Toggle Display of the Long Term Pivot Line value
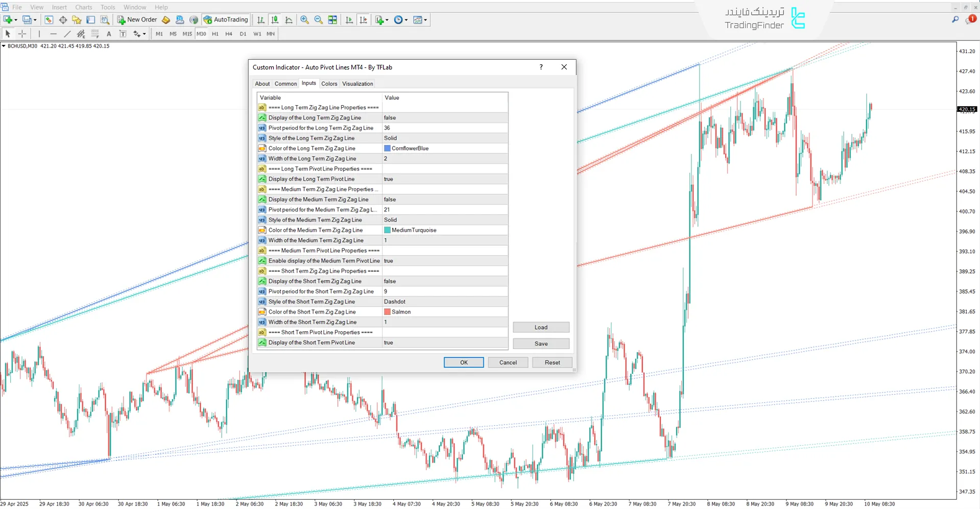Viewport: 980px width, 509px height. [444, 179]
